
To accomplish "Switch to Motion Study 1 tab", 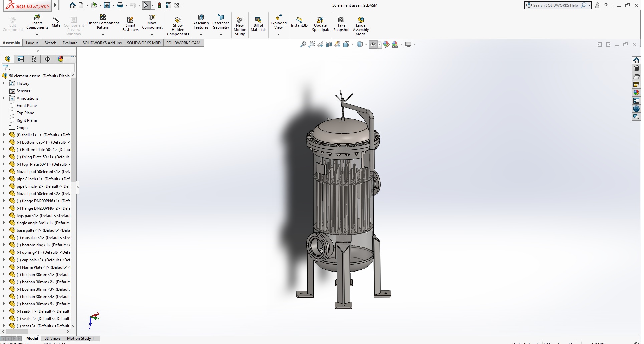I will pos(80,338).
